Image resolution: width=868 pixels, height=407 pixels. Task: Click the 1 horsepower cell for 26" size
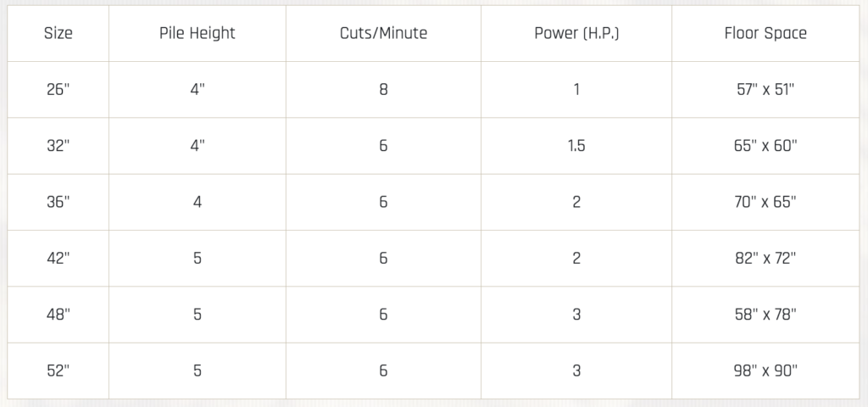576,89
